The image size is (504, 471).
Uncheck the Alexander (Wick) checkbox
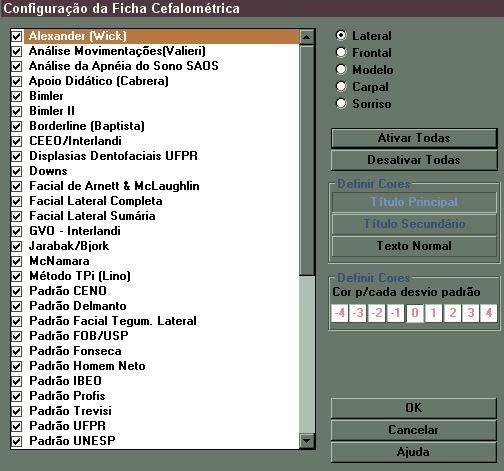tap(17, 36)
